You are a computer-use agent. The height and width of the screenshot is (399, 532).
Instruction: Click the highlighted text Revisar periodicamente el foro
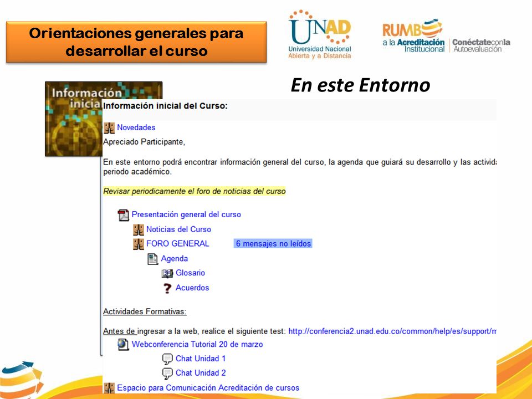(x=195, y=191)
